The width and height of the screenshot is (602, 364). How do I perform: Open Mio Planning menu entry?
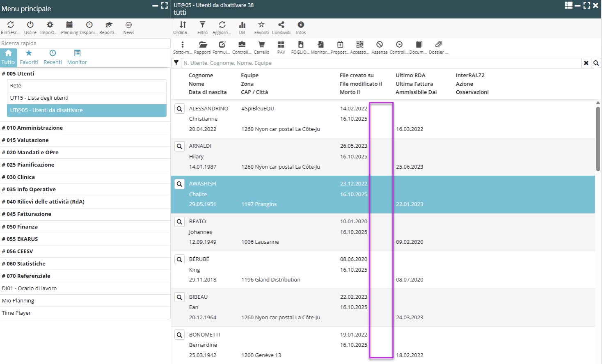(18, 300)
